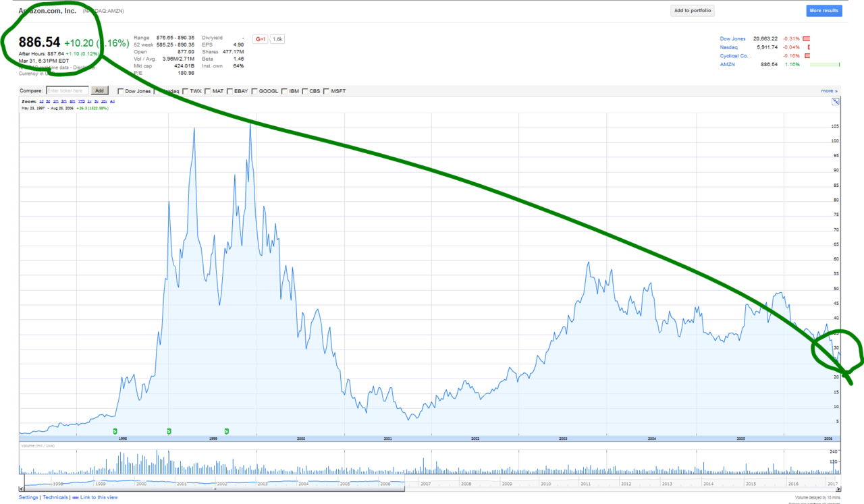Collapse the chart with the shrink icon
This screenshot has height=504, width=864.
click(835, 101)
